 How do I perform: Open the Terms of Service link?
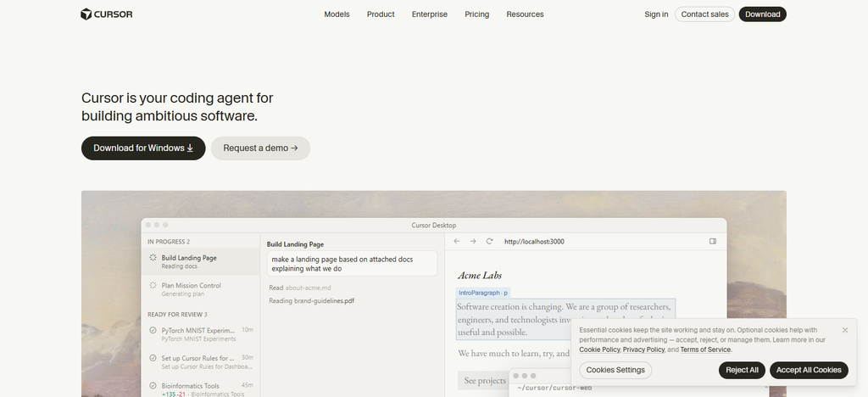[x=705, y=350]
